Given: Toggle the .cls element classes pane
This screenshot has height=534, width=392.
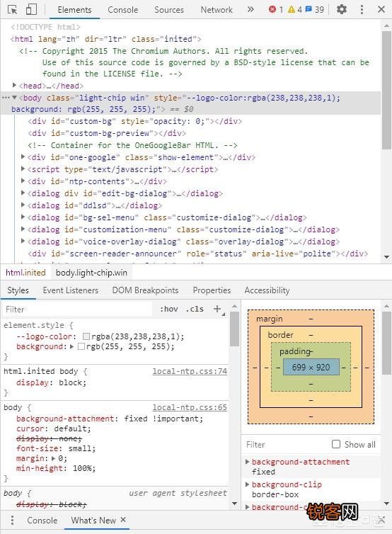Looking at the screenshot, I should tap(195, 309).
